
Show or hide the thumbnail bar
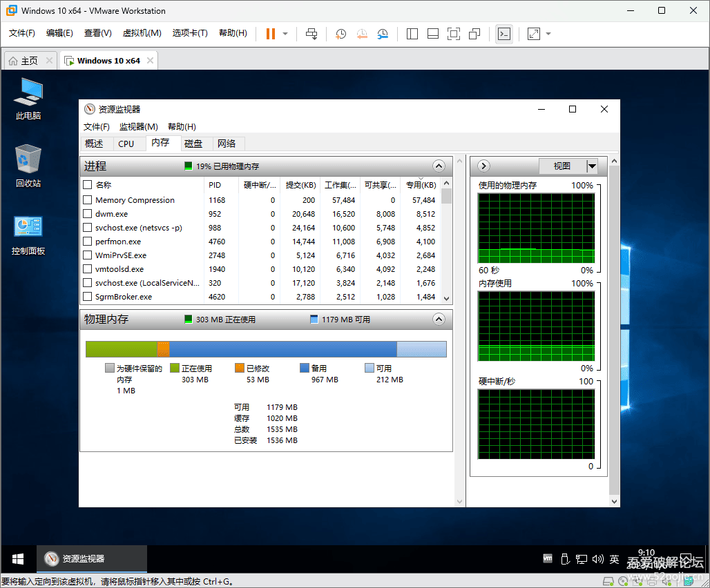click(432, 33)
